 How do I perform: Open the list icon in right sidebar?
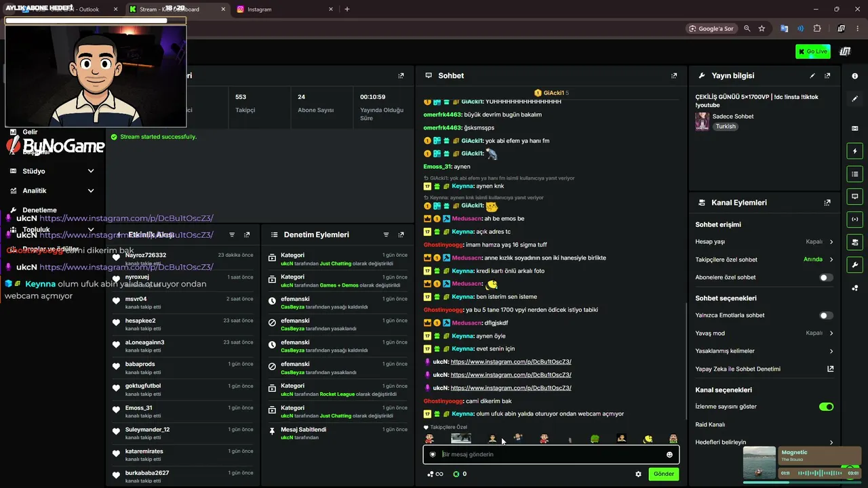pyautogui.click(x=855, y=174)
